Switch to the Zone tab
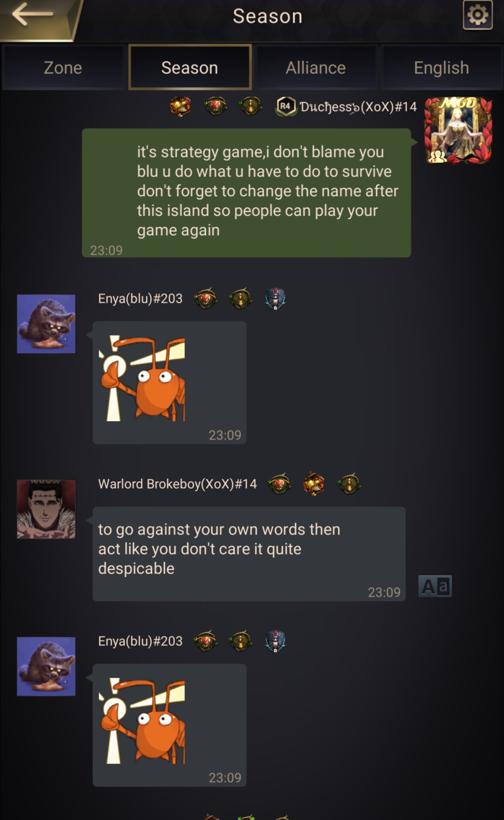Image resolution: width=504 pixels, height=820 pixels. click(x=63, y=68)
